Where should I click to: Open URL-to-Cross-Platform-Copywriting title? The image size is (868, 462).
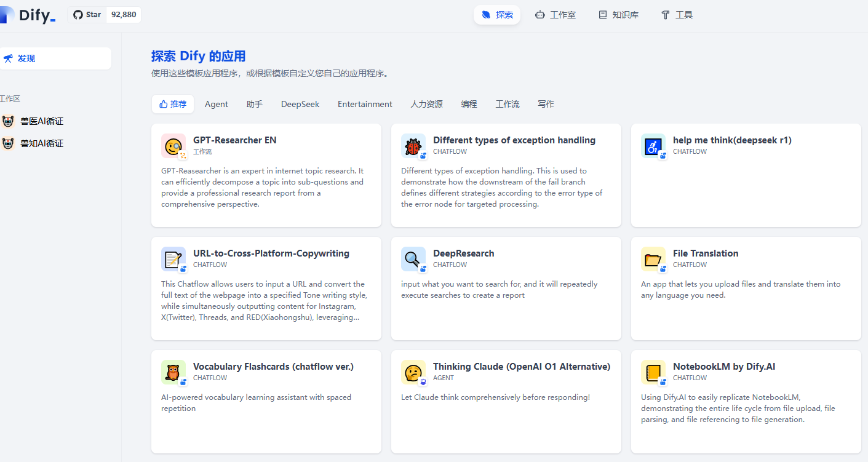(271, 253)
